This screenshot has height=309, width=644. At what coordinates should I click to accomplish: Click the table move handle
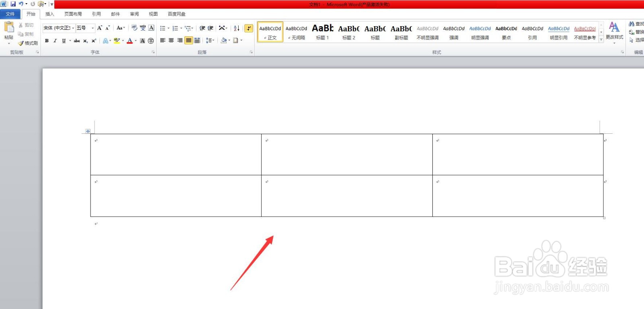tap(88, 131)
